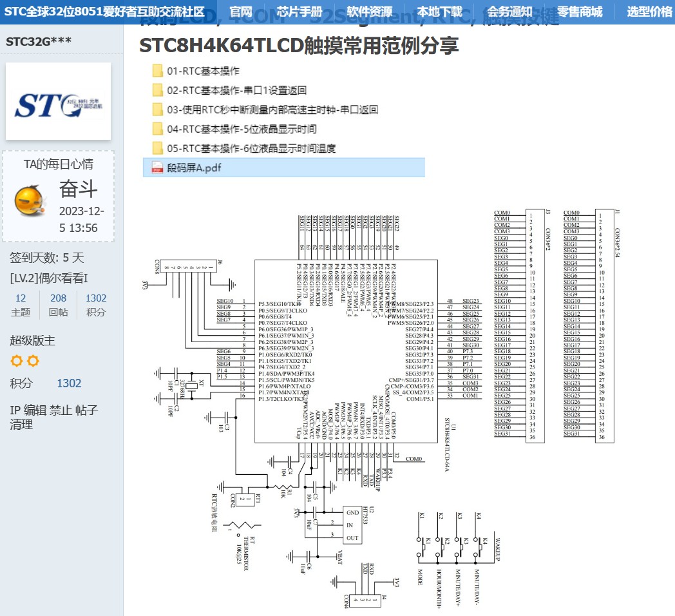Click the 超级版主 user group link
The image size is (675, 616).
[x=32, y=340]
